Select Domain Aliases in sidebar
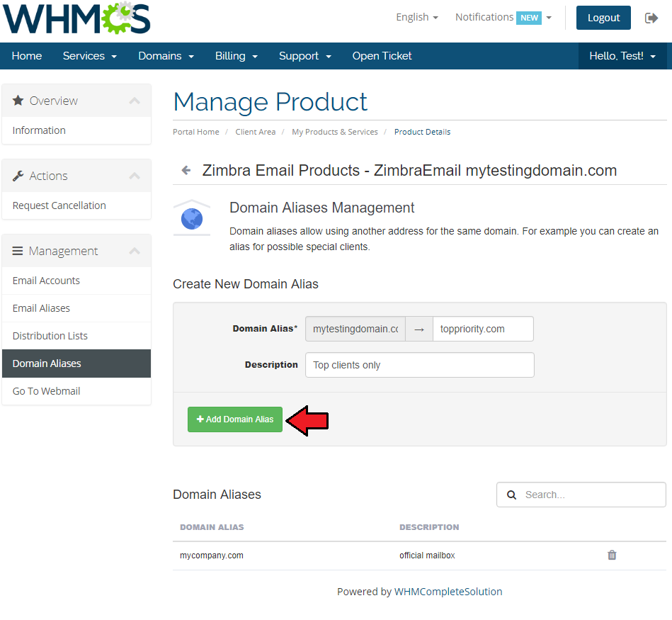The width and height of the screenshot is (672, 620). pyautogui.click(x=76, y=363)
